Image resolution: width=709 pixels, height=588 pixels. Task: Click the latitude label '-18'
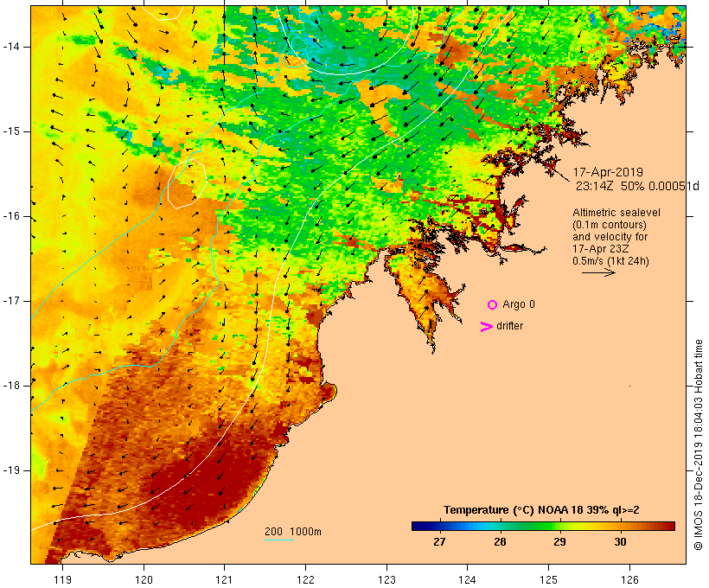[11, 386]
